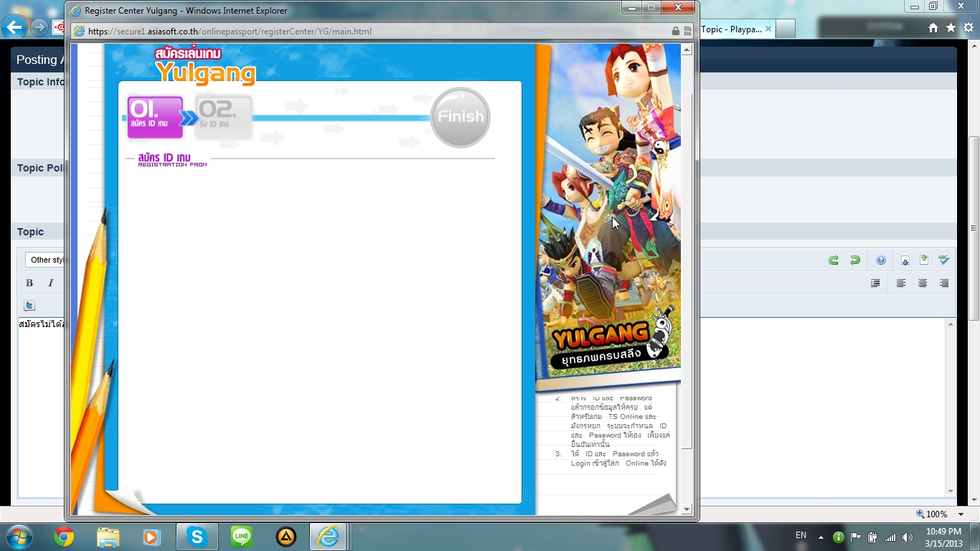The image size is (980, 551).
Task: Click the background page vertical scrollbar thumb
Action: 974,228
